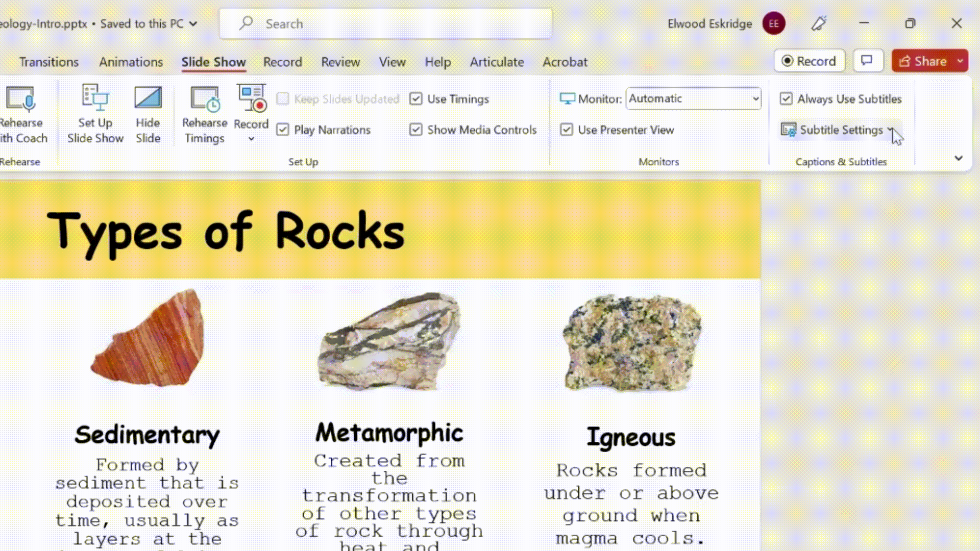Image resolution: width=980 pixels, height=551 pixels.
Task: Expand the Subtitle Settings chevron
Action: [x=890, y=130]
